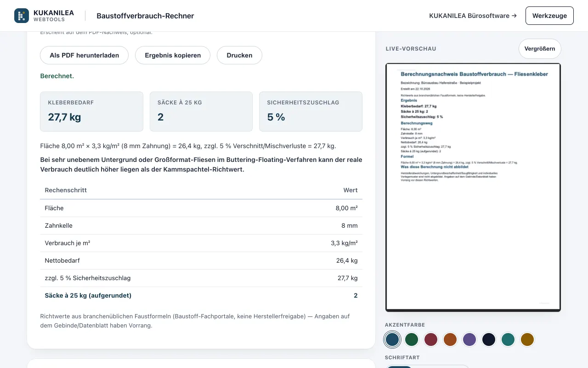The width and height of the screenshot is (588, 368).
Task: Click the bold Buttering-Floating warning paragraph
Action: coord(201,164)
